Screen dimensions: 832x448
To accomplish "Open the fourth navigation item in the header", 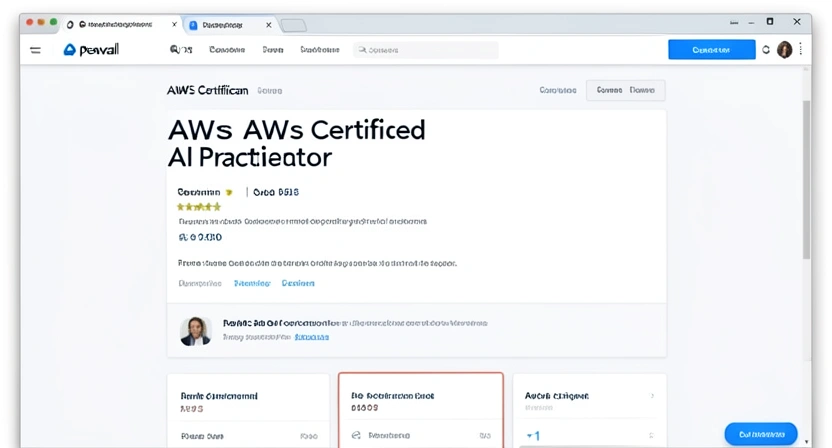I will [320, 50].
